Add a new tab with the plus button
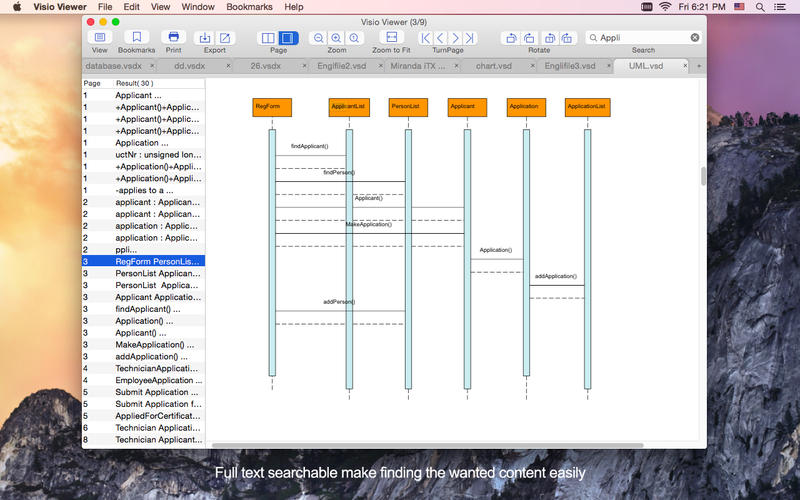The width and height of the screenshot is (800, 500). (x=699, y=66)
